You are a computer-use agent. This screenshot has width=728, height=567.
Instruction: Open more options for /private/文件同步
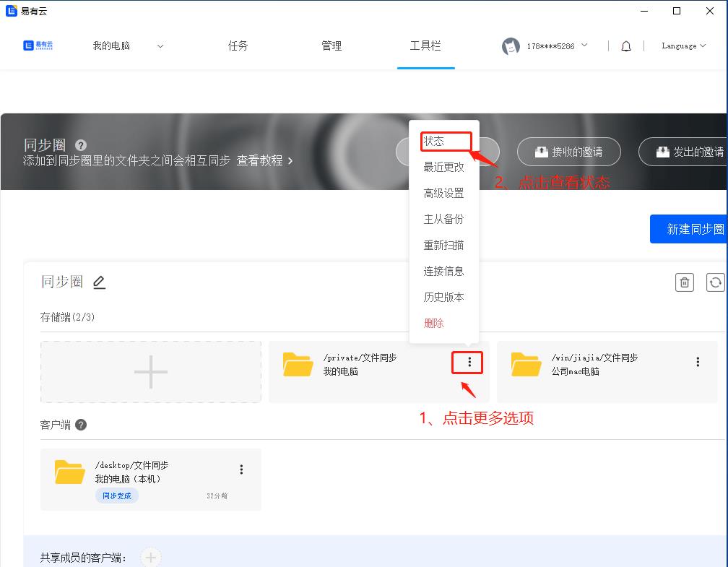click(x=469, y=362)
